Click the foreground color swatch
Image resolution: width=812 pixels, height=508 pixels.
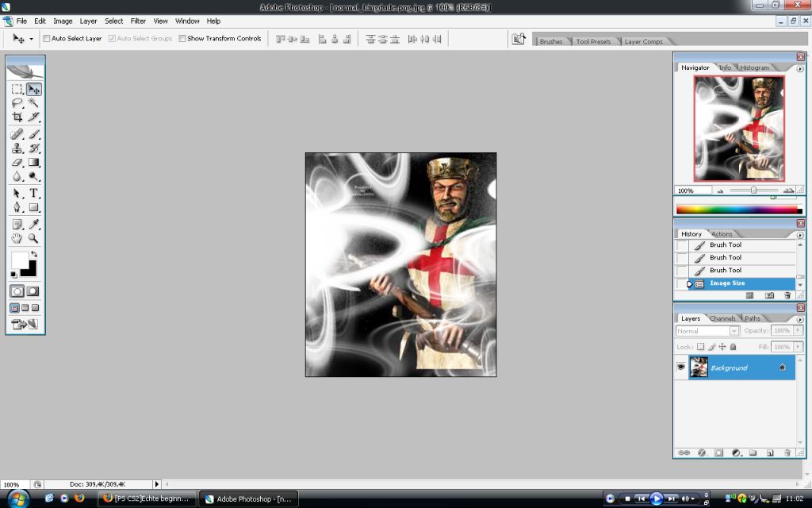pyautogui.click(x=20, y=260)
